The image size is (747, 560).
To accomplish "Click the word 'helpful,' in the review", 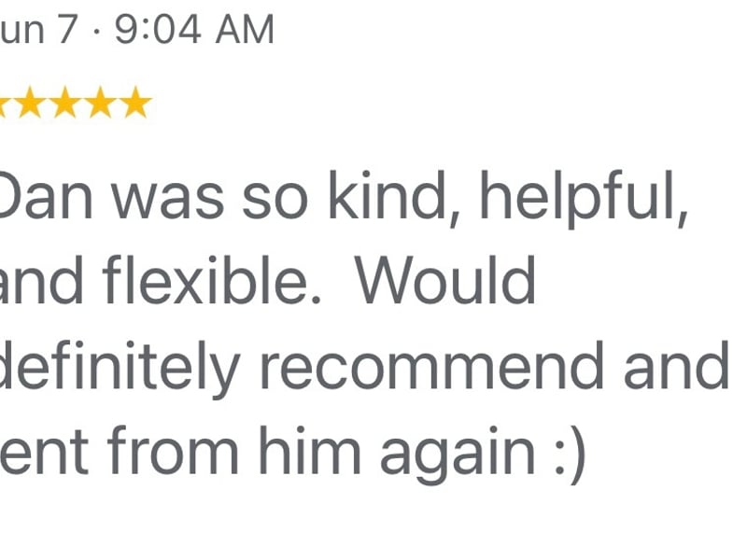I will (x=584, y=199).
